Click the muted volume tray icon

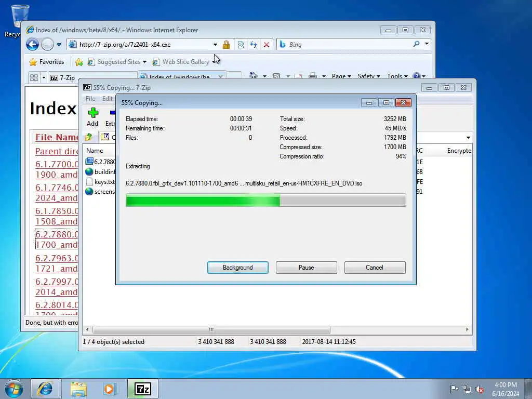point(480,389)
